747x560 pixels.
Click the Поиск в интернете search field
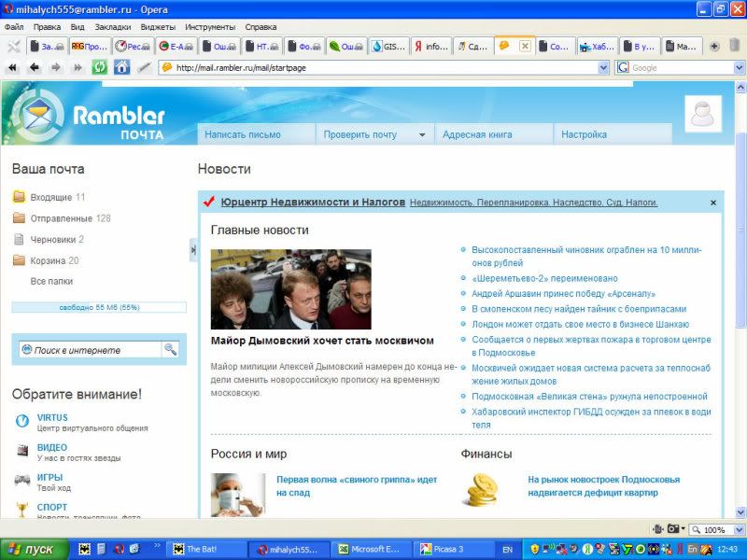coord(91,349)
